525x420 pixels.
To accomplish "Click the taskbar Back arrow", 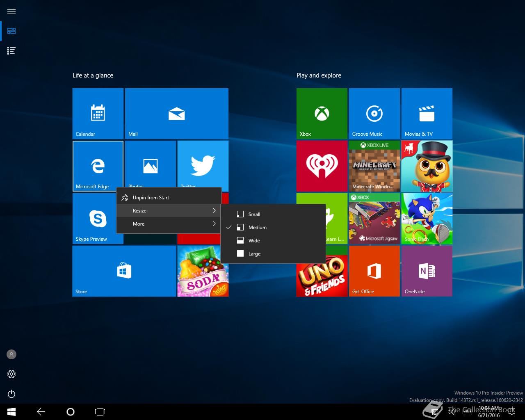I will click(41, 412).
